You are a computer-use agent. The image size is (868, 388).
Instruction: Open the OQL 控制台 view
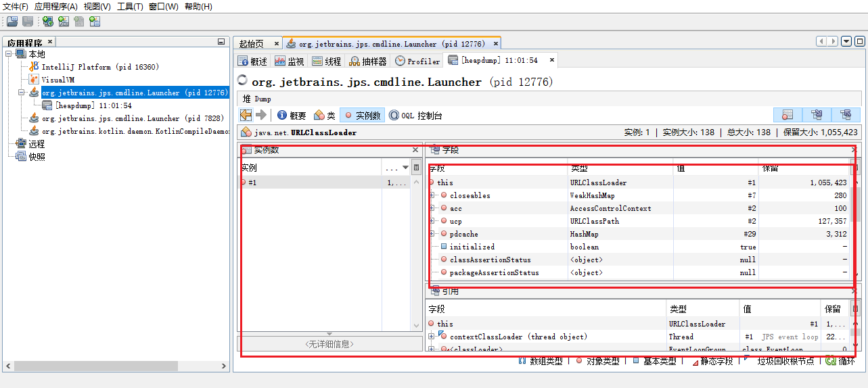pos(415,116)
